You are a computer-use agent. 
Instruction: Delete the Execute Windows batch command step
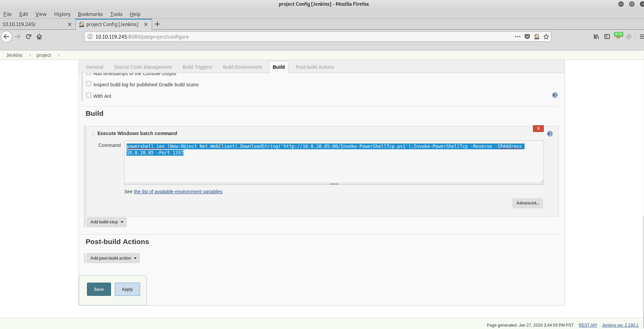538,128
